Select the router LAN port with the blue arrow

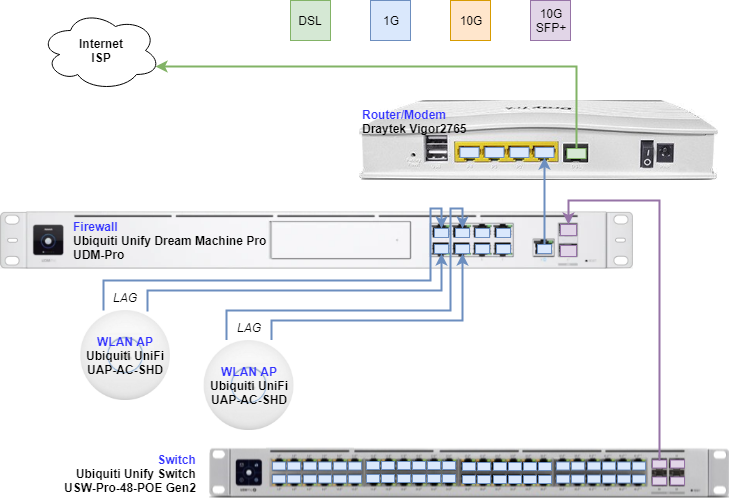click(544, 152)
